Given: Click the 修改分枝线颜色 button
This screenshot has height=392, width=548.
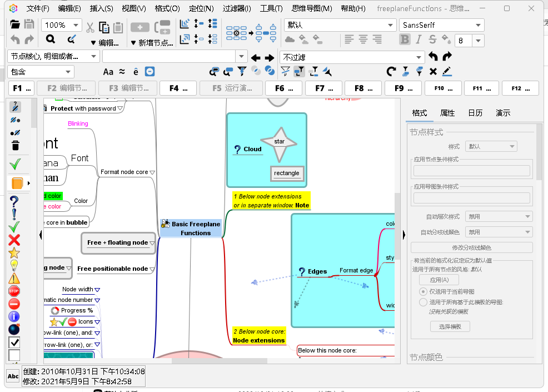Looking at the screenshot, I should click(x=471, y=247).
